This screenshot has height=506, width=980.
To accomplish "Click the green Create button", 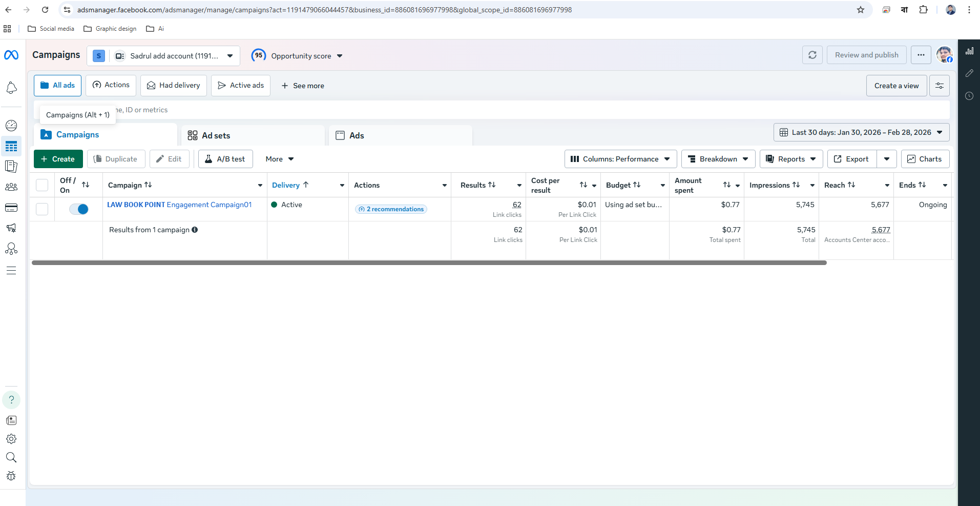I will 58,159.
